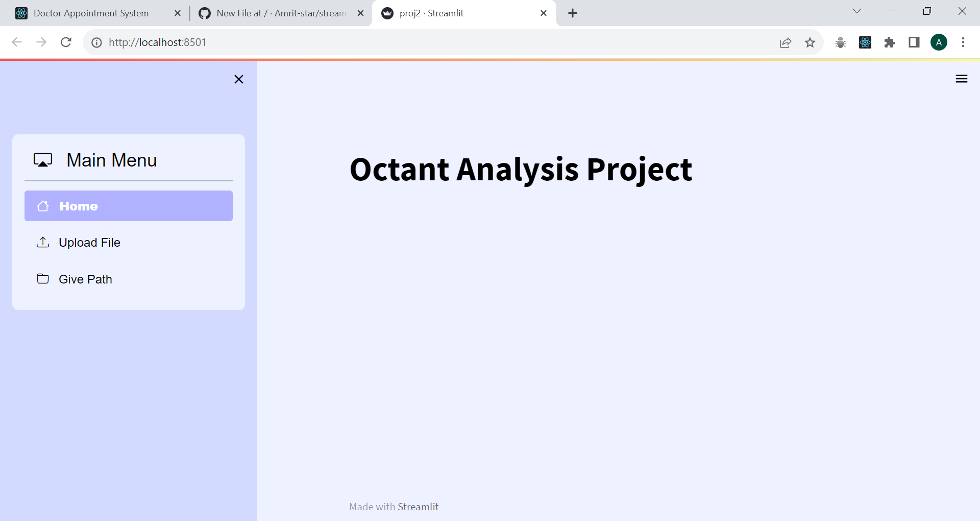Click the browser reload icon

[66, 42]
